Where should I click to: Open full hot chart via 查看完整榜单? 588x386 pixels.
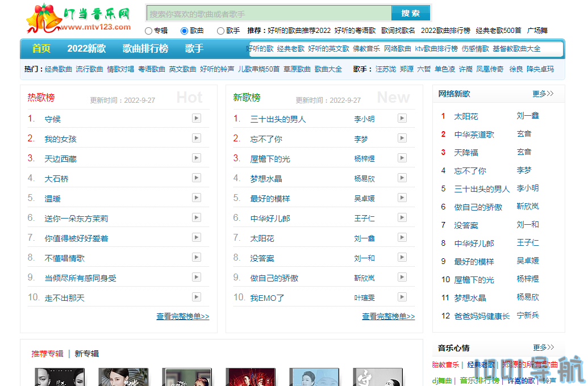(x=182, y=316)
